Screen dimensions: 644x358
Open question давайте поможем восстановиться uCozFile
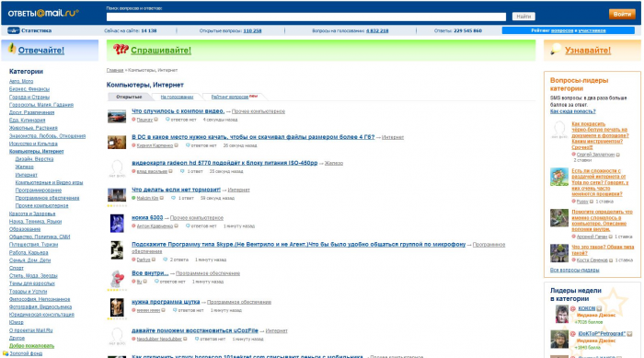tap(195, 330)
